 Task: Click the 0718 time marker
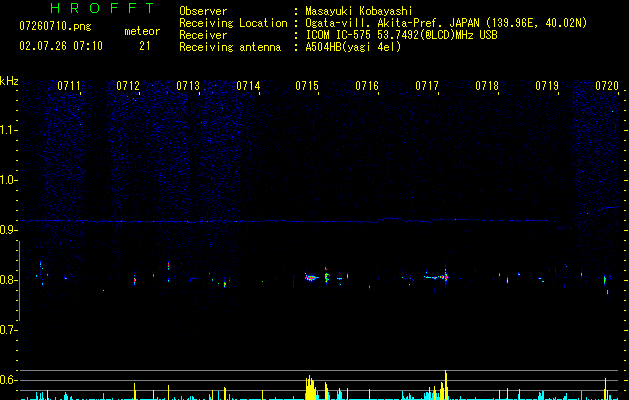pyautogui.click(x=487, y=86)
